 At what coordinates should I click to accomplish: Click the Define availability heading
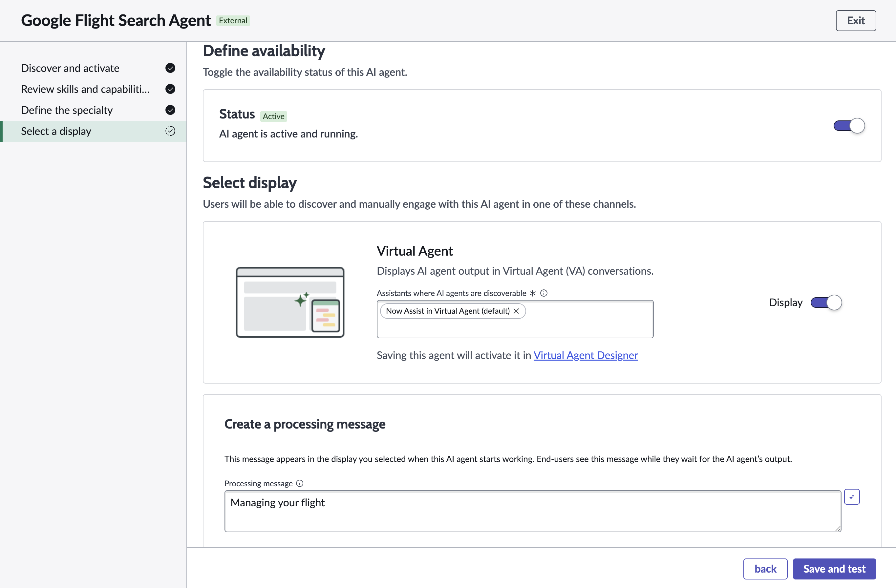point(264,51)
